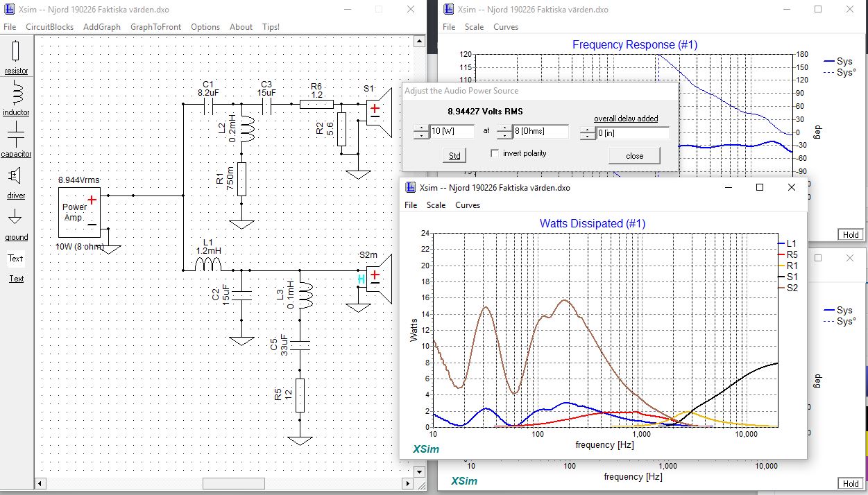Click ground symbol below capacitor C2
Screen dimensions: 868x495
241,340
